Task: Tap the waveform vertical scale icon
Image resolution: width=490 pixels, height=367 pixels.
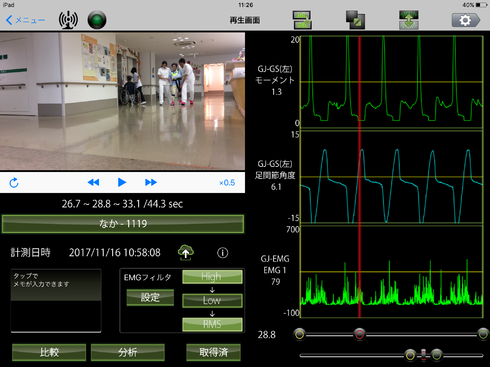Action: pos(409,20)
